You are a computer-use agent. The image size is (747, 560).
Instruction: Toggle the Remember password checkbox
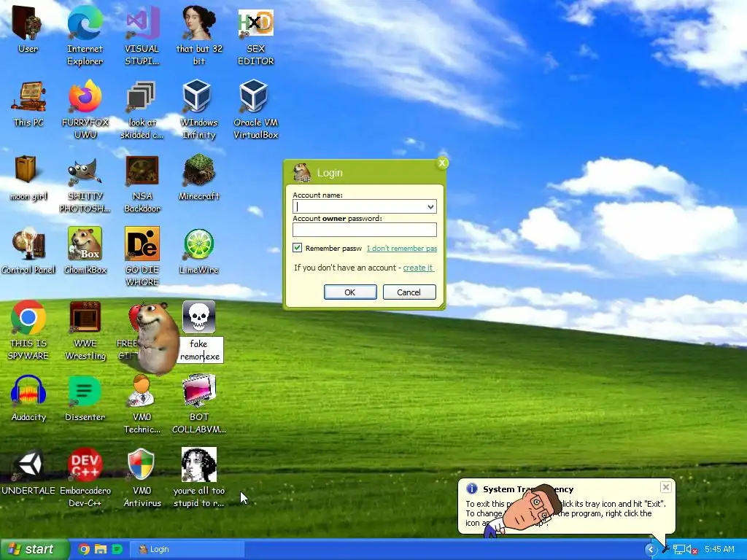pos(298,248)
